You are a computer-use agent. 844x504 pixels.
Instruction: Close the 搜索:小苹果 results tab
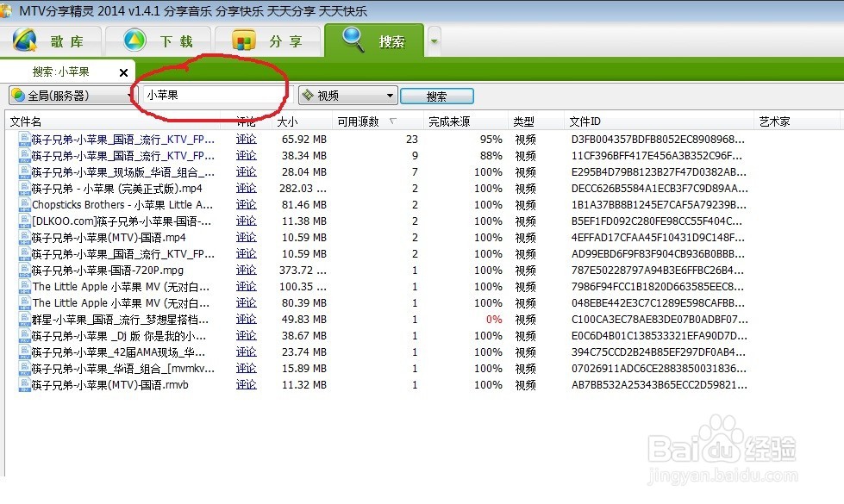coord(123,72)
